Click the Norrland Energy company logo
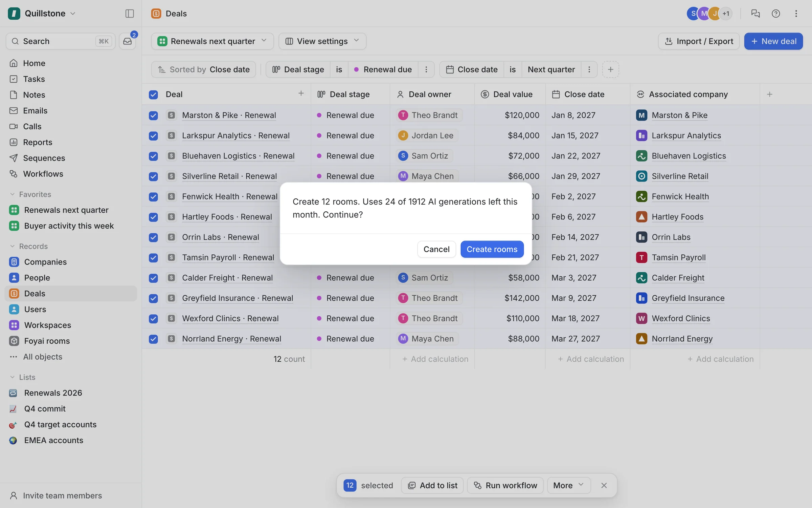 641,339
